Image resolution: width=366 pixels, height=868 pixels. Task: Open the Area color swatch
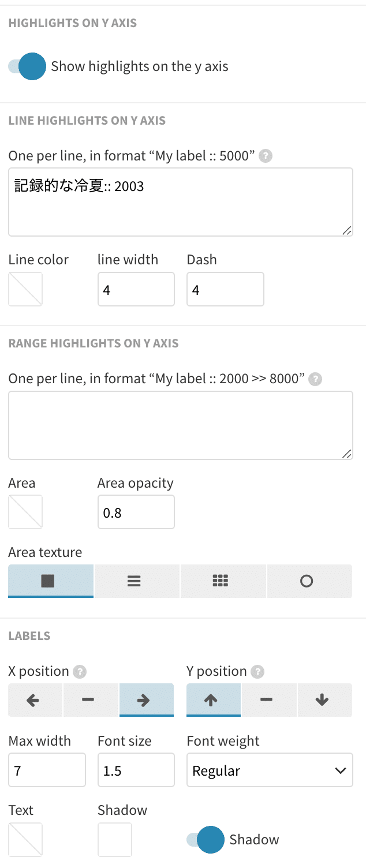coord(25,512)
